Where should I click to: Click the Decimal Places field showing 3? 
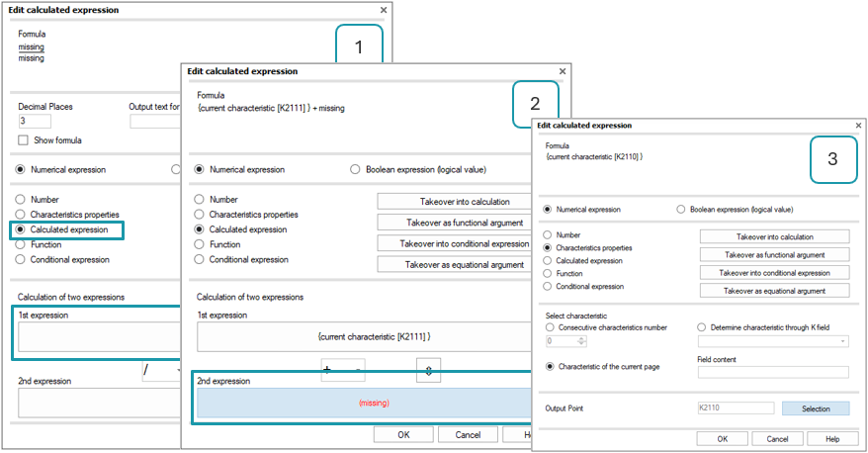point(35,121)
